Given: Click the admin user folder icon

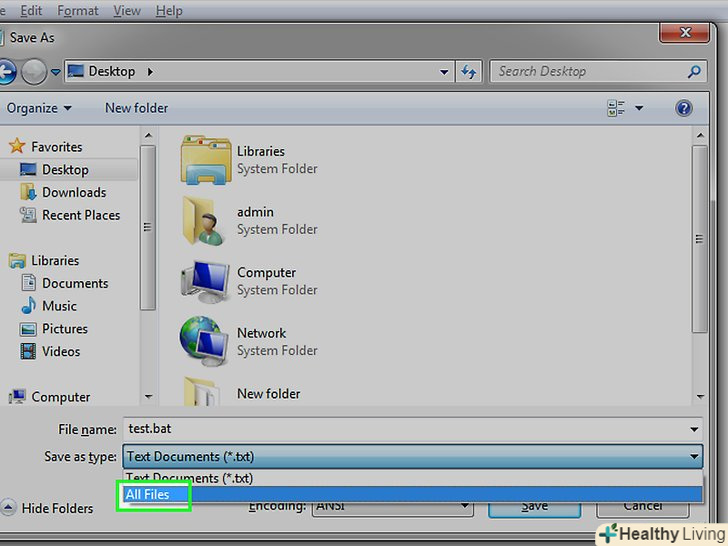Looking at the screenshot, I should pyautogui.click(x=203, y=221).
